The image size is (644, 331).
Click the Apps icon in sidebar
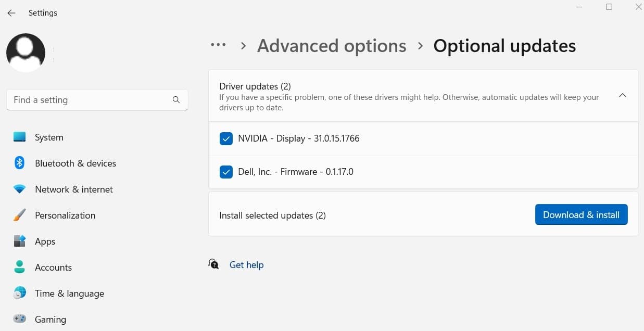point(19,241)
